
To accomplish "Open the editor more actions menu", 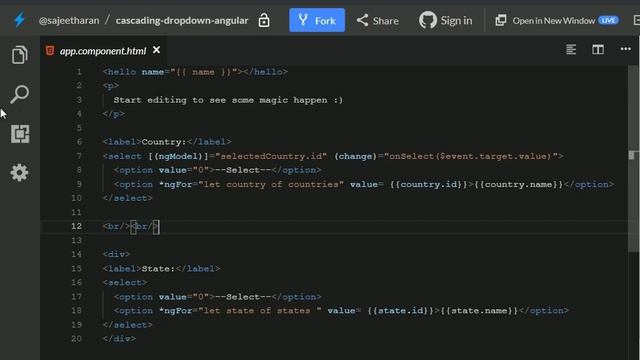I will point(625,49).
